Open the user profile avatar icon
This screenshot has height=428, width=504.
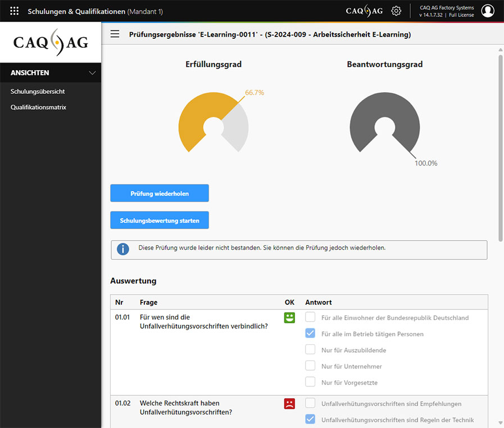point(488,11)
